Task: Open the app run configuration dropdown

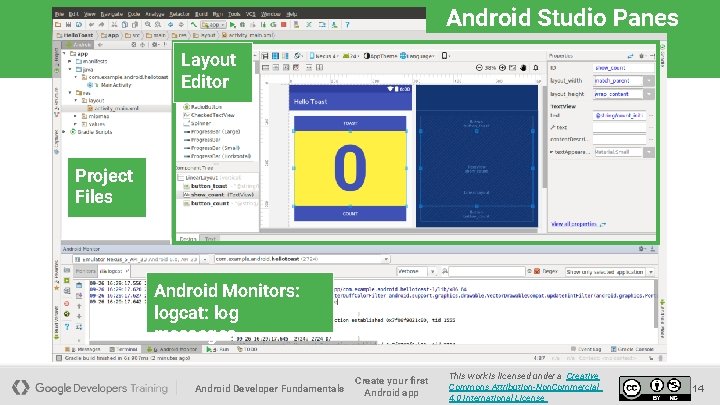Action: click(x=214, y=25)
